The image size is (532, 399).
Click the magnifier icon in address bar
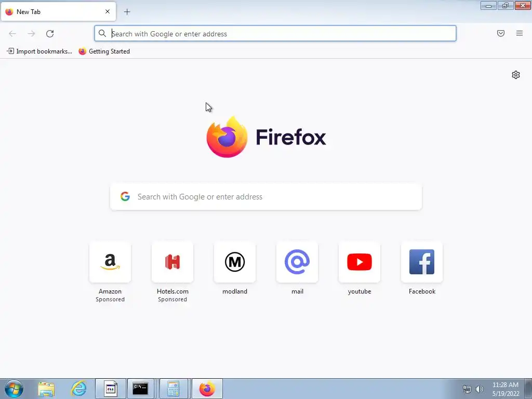pyautogui.click(x=102, y=33)
